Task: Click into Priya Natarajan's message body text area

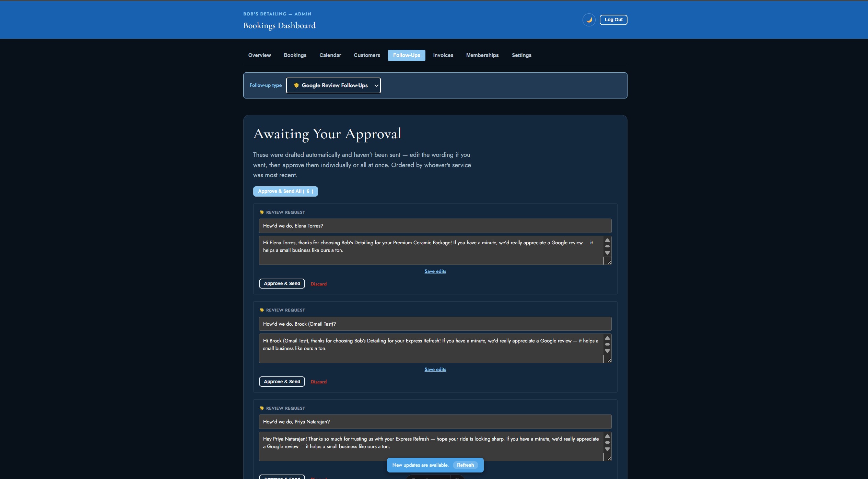Action: click(431, 446)
